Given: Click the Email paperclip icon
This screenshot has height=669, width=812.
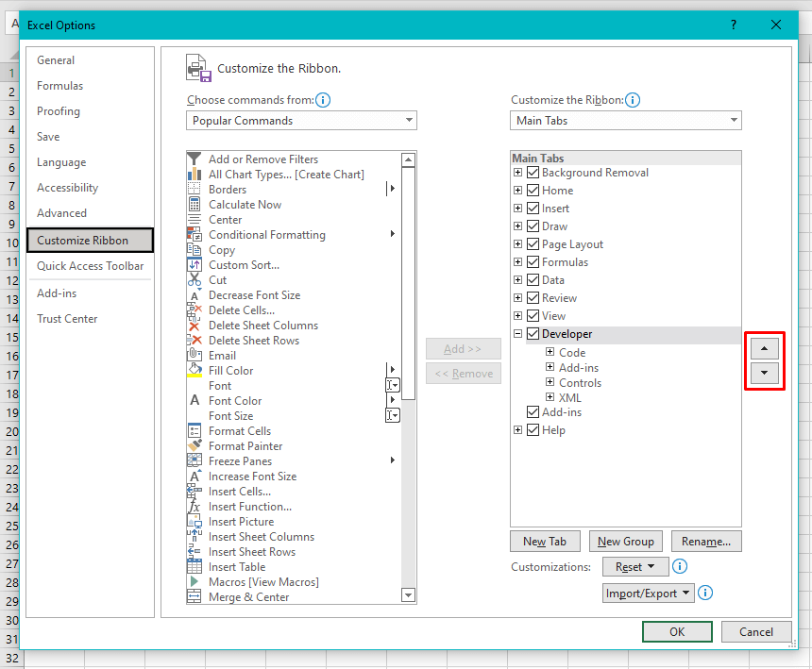Looking at the screenshot, I should point(195,356).
